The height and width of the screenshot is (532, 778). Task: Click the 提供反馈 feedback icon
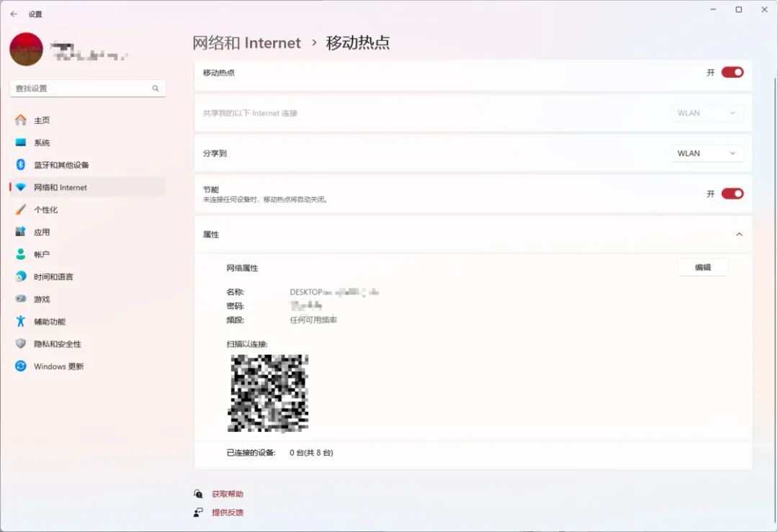click(198, 512)
